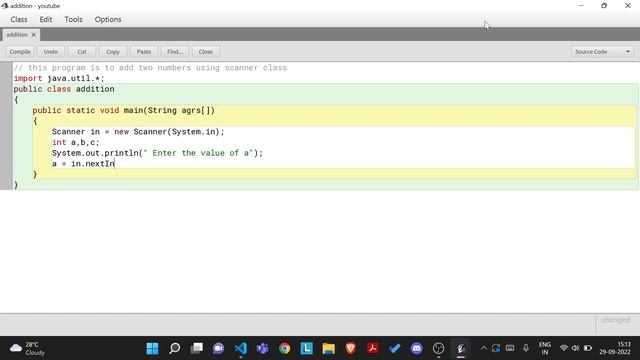The image size is (640, 360).
Task: Click the comment line about scanner class
Action: [150, 68]
